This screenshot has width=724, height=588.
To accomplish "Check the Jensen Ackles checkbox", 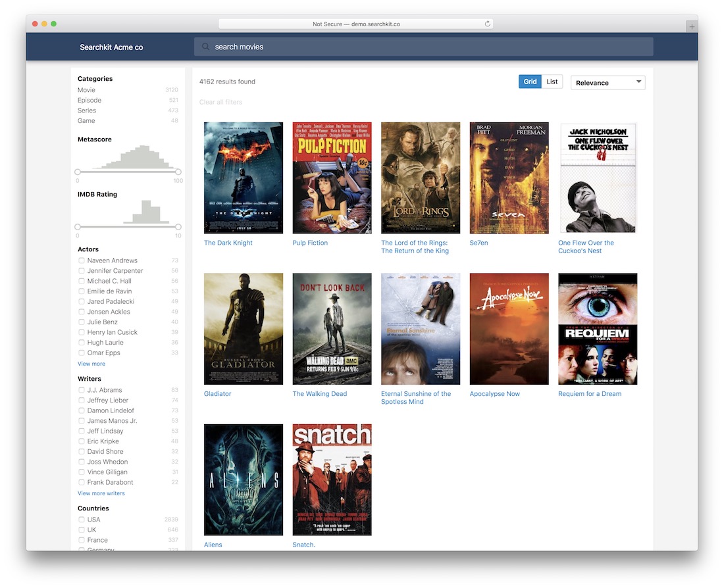I will click(x=81, y=312).
